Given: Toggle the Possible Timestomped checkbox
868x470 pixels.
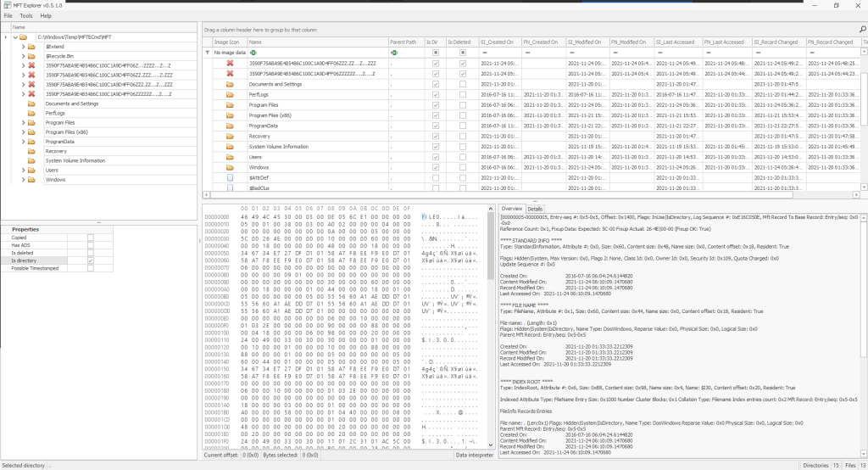Looking at the screenshot, I should 91,268.
